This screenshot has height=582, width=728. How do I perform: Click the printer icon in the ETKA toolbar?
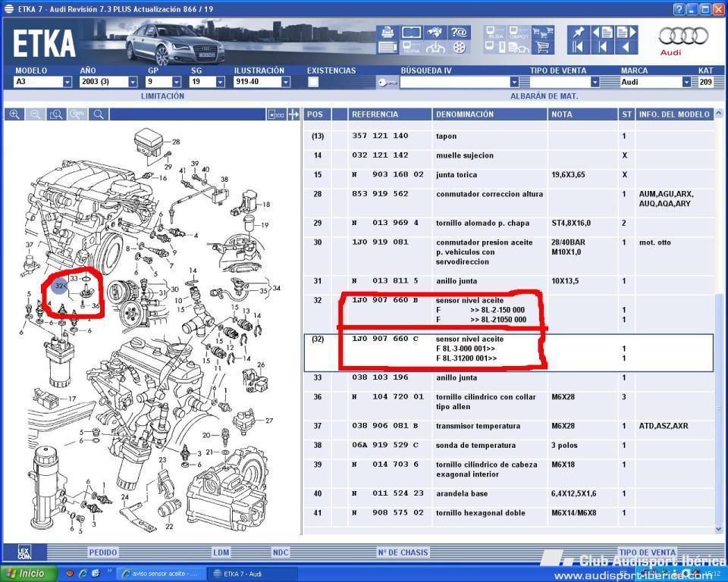(388, 32)
